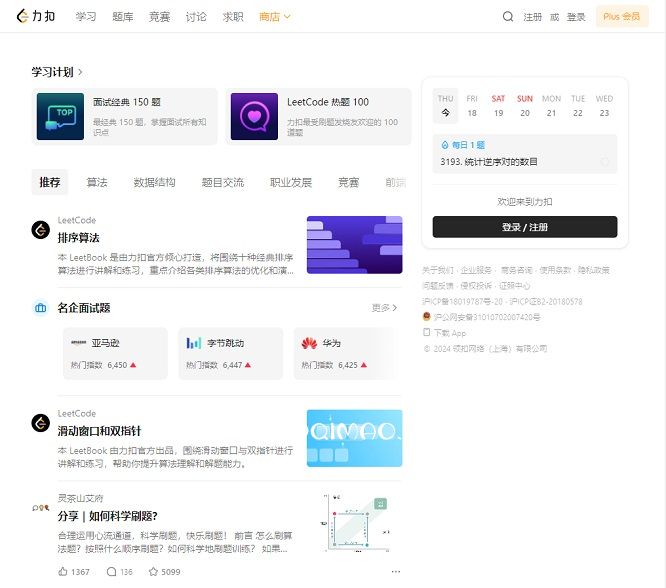Click the 隐私政策 footer link
Viewport: 666px width, 588px height.
pos(593,270)
